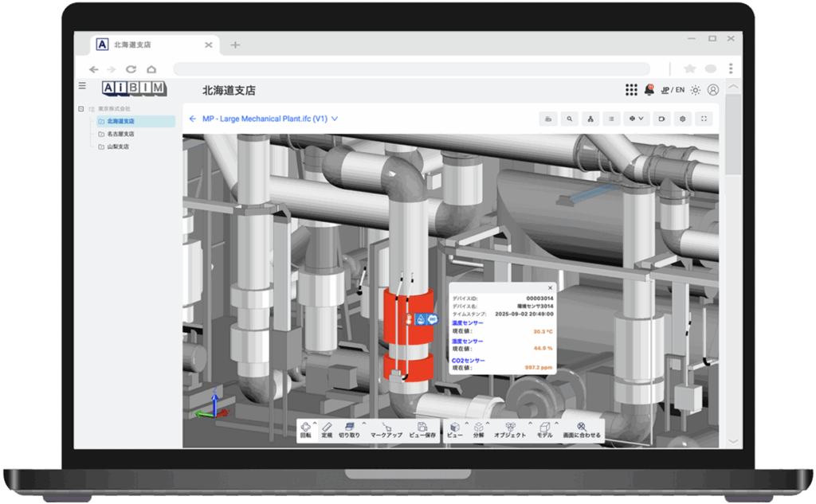816x504 pixels.
Task: Click 画面に合わせる fit-to-screen icon
Action: pyautogui.click(x=582, y=428)
